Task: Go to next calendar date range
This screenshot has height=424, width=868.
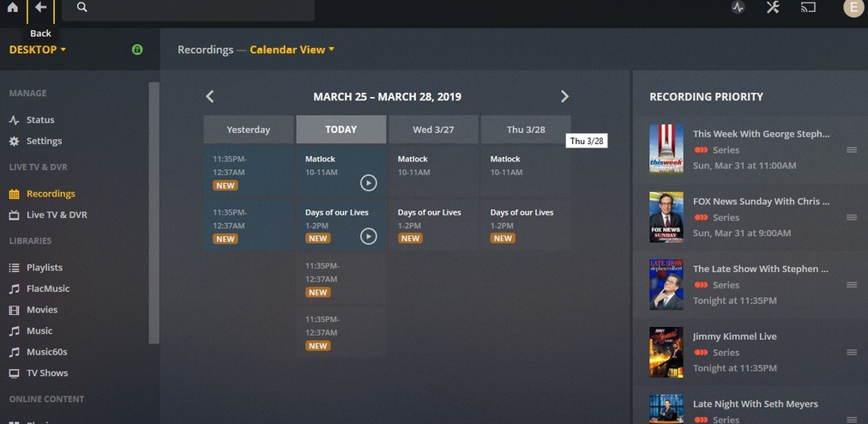Action: click(564, 96)
